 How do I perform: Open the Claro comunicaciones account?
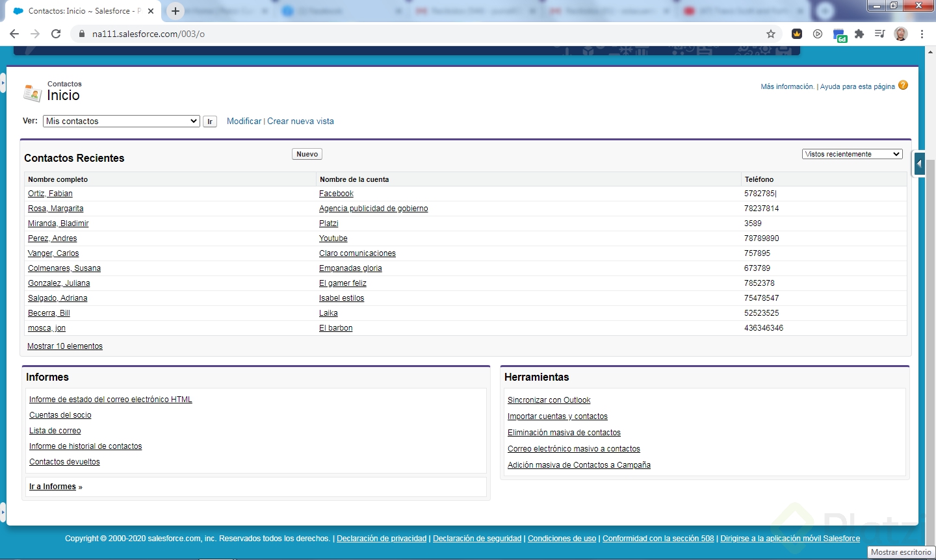tap(357, 253)
